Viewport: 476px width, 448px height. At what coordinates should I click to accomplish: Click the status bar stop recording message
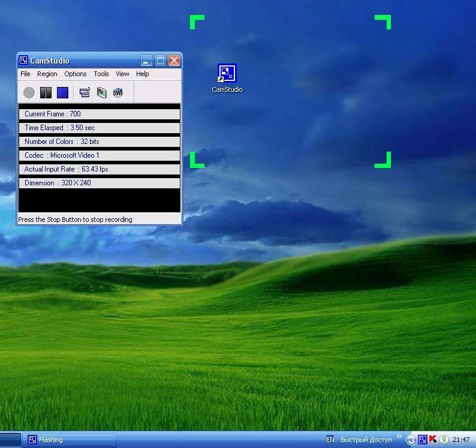[x=75, y=220]
